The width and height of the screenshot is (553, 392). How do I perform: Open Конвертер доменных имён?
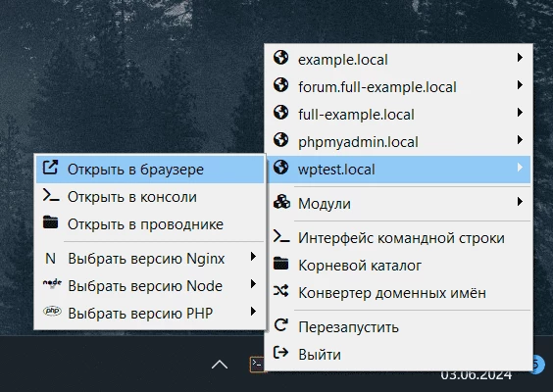point(398,293)
